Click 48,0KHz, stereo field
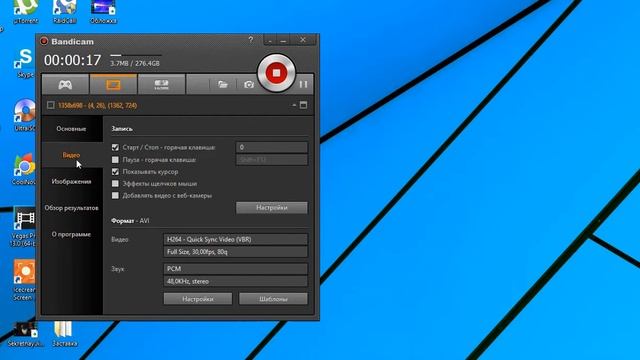This screenshot has width=640, height=360. coord(236,281)
